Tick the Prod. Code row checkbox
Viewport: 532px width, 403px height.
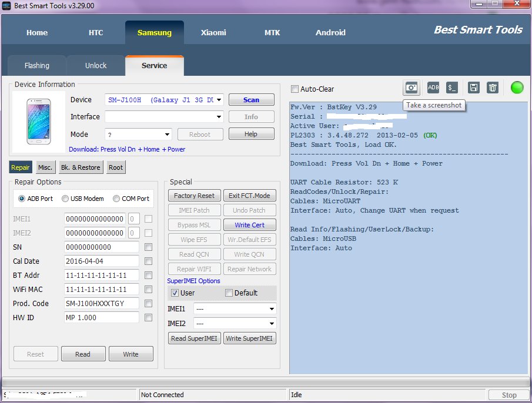pos(148,303)
